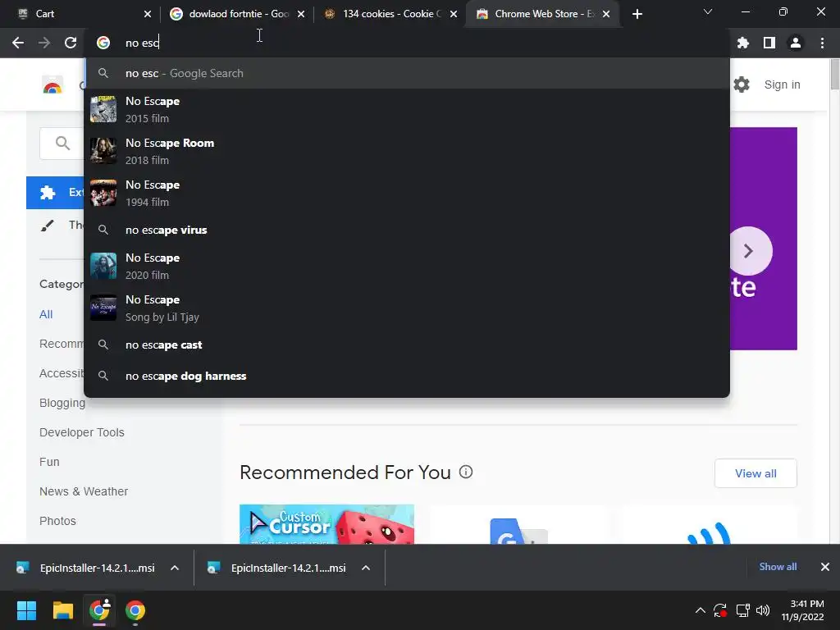Open the Chrome profile avatar menu
Image resolution: width=840 pixels, height=630 pixels.
tap(796, 43)
